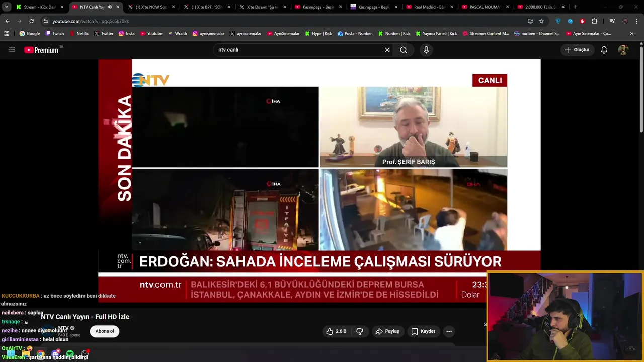
Task: Dislike the video with thumbs down
Action: pyautogui.click(x=360, y=331)
